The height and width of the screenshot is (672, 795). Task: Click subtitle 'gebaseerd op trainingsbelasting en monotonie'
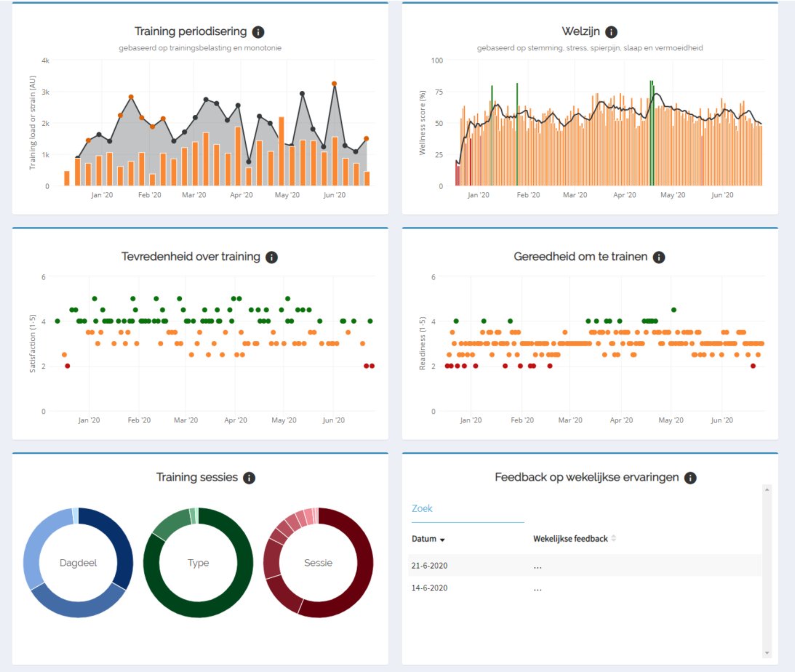coord(200,48)
